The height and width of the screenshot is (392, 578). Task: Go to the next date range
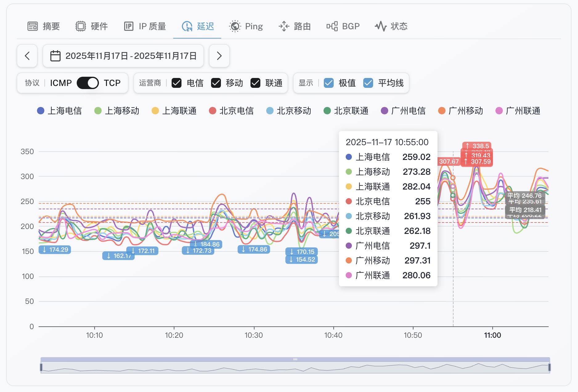click(219, 56)
